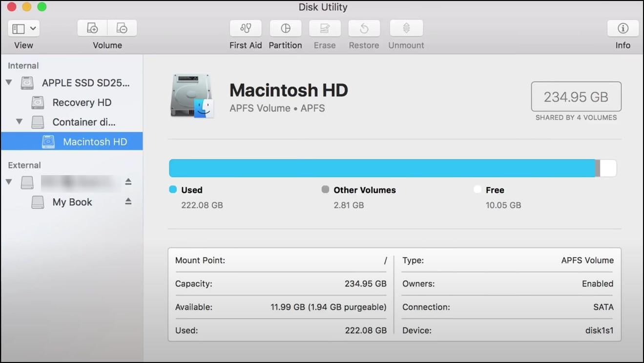
Task: Toggle selection of Recovery HD volume
Action: coord(81,102)
